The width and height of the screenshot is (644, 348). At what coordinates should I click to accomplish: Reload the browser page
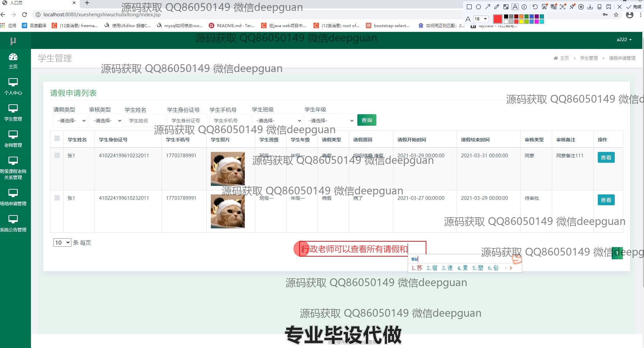(24, 15)
